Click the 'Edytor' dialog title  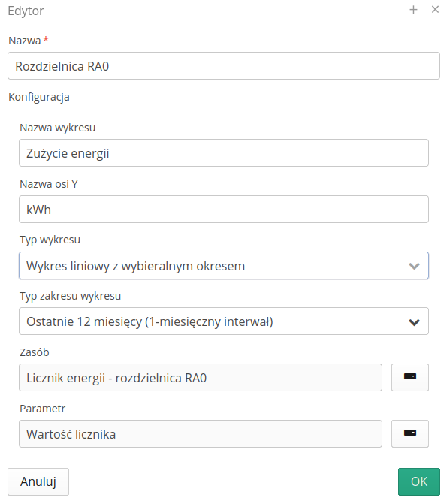[26, 11]
